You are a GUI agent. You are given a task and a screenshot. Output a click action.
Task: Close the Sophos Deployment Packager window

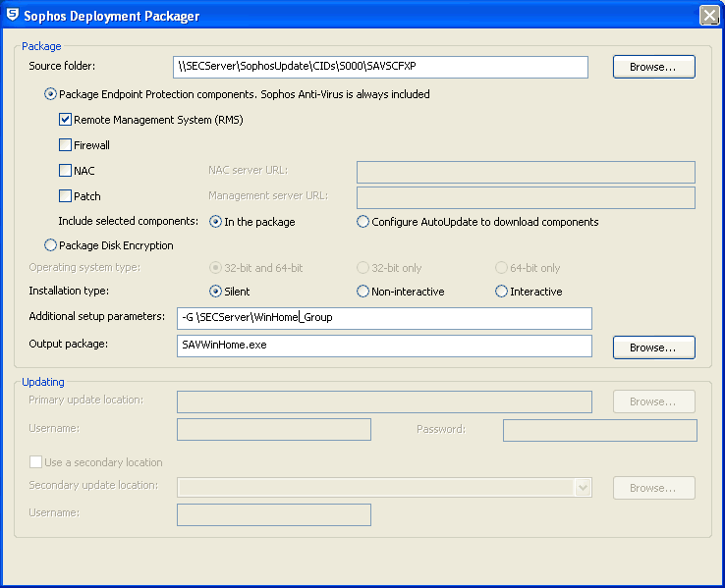tap(709, 16)
